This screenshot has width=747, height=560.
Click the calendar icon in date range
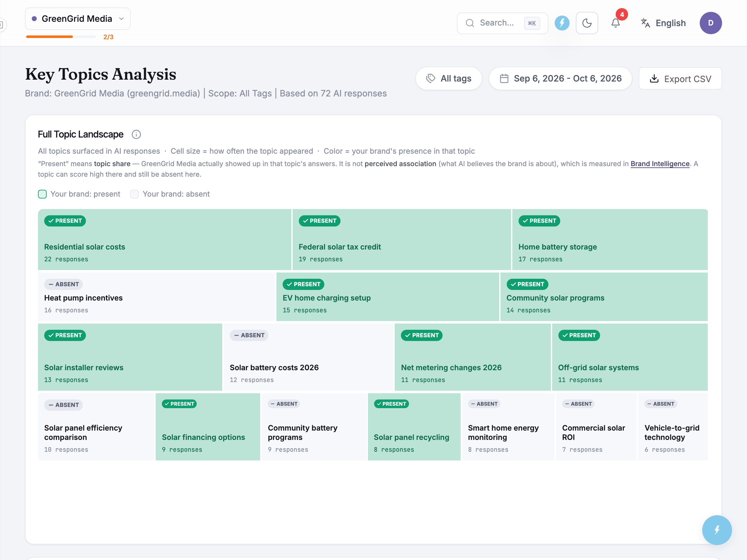coord(504,79)
